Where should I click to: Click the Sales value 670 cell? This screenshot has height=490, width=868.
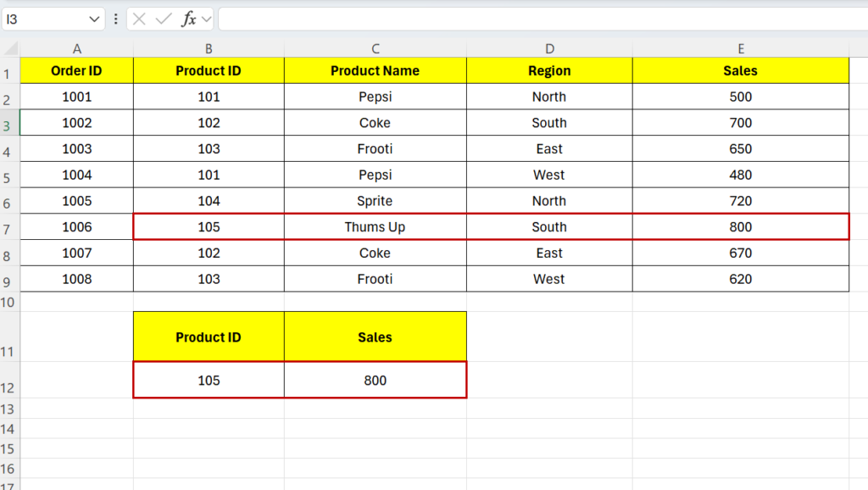pyautogui.click(x=741, y=253)
